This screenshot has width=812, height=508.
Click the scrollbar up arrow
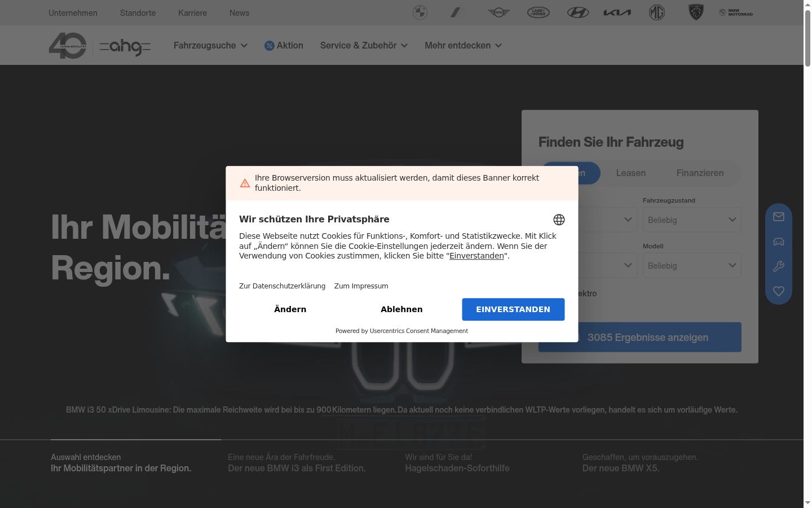[x=807, y=5]
